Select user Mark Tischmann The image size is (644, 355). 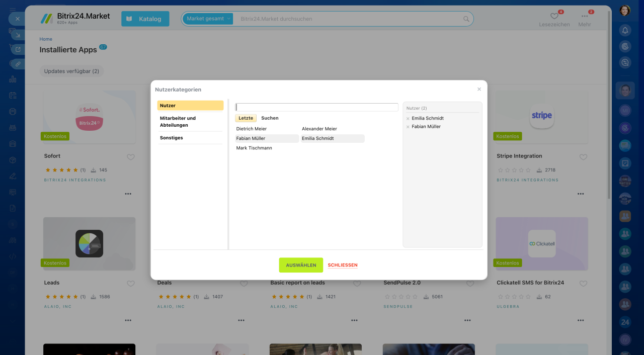click(267, 148)
